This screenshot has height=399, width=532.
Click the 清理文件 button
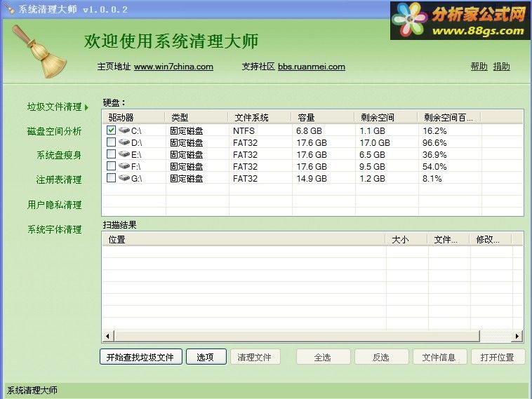pyautogui.click(x=255, y=357)
